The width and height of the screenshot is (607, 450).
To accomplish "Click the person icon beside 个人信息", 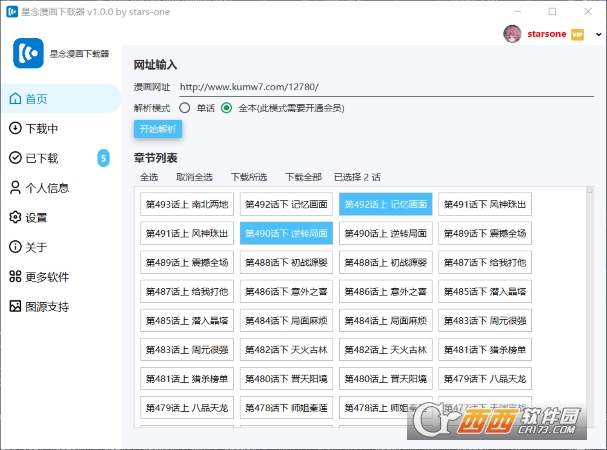I will click(x=15, y=188).
